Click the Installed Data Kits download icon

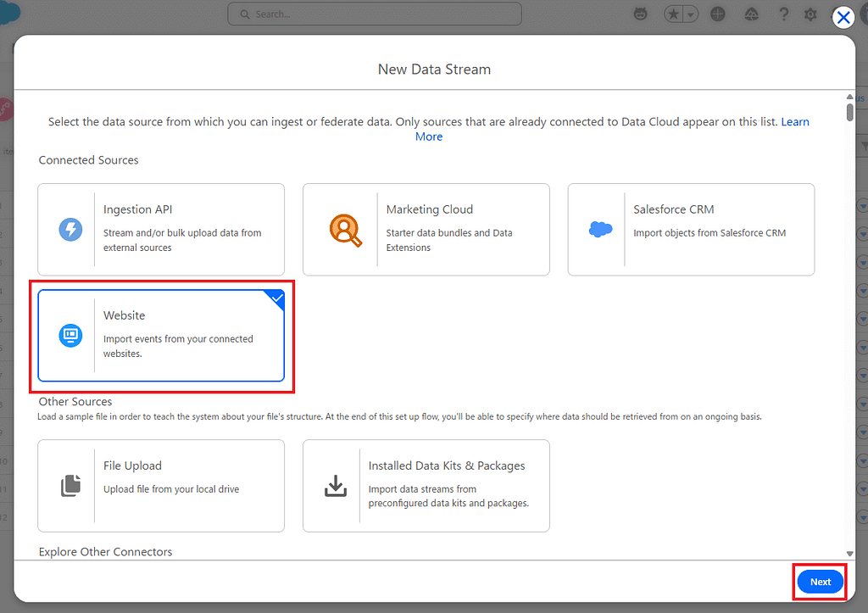click(336, 486)
